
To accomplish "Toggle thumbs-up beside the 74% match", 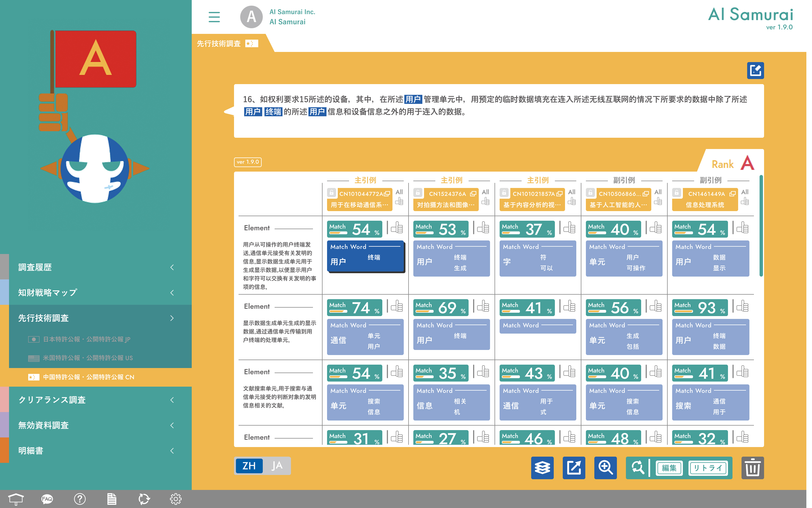I will 397,306.
